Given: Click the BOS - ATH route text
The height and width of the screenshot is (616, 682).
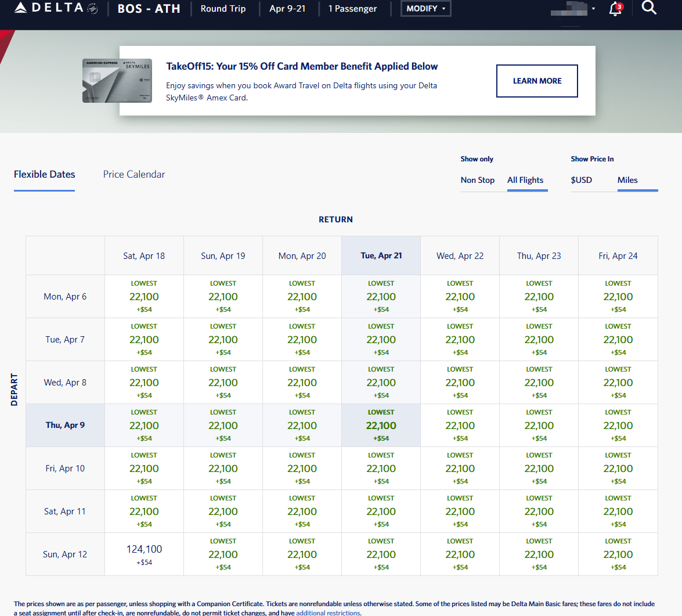Looking at the screenshot, I should (x=149, y=9).
